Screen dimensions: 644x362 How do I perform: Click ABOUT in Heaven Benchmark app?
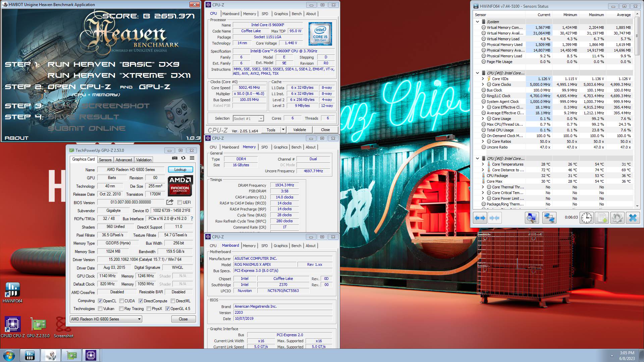click(x=16, y=138)
